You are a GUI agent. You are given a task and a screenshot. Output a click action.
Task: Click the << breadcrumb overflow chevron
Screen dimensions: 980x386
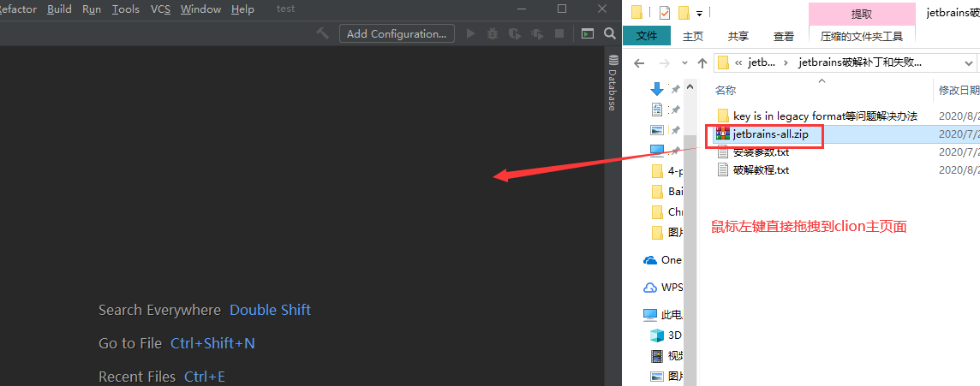pos(739,62)
